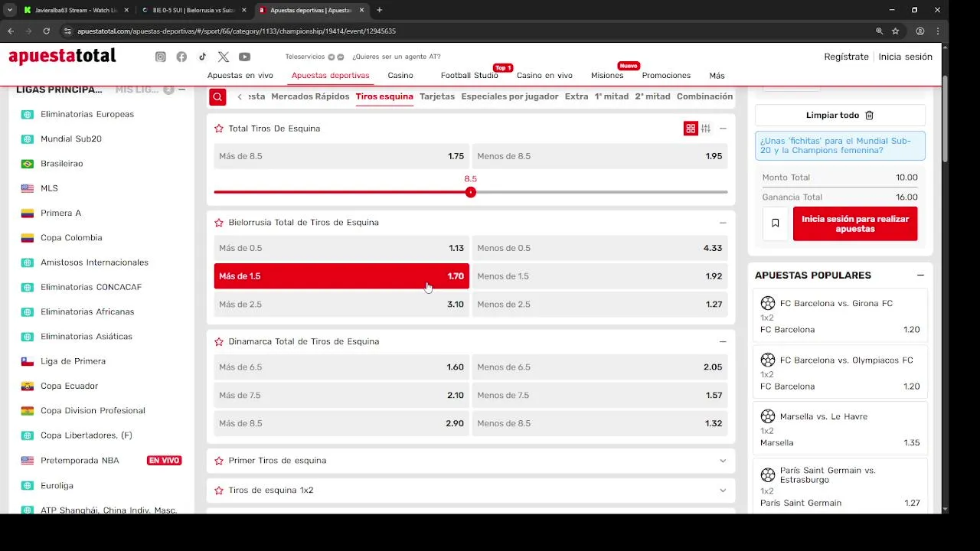Open the Facebook social icon
Viewport: 980px width, 551px height.
click(x=181, y=57)
